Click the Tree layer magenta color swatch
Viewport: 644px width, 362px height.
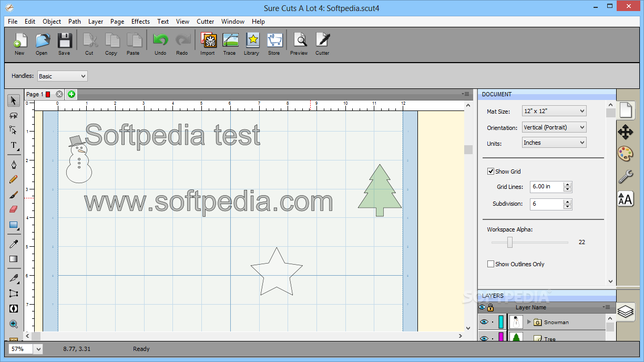point(501,338)
